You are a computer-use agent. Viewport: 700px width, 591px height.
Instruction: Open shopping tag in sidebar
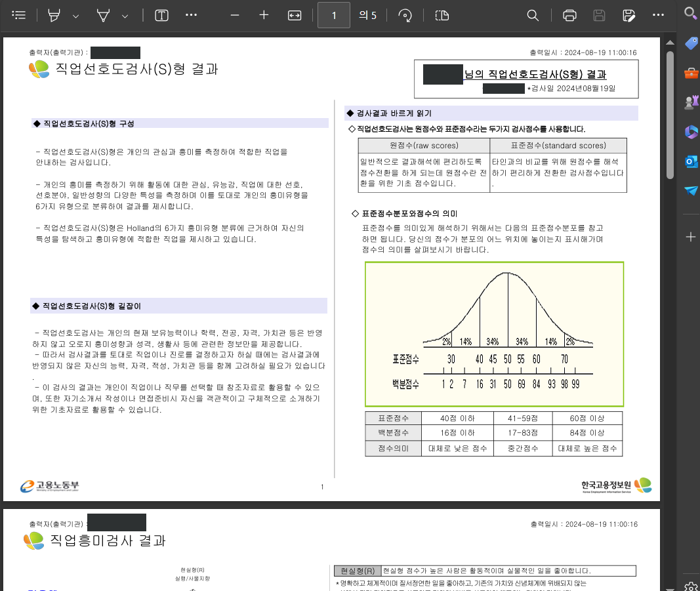point(691,43)
